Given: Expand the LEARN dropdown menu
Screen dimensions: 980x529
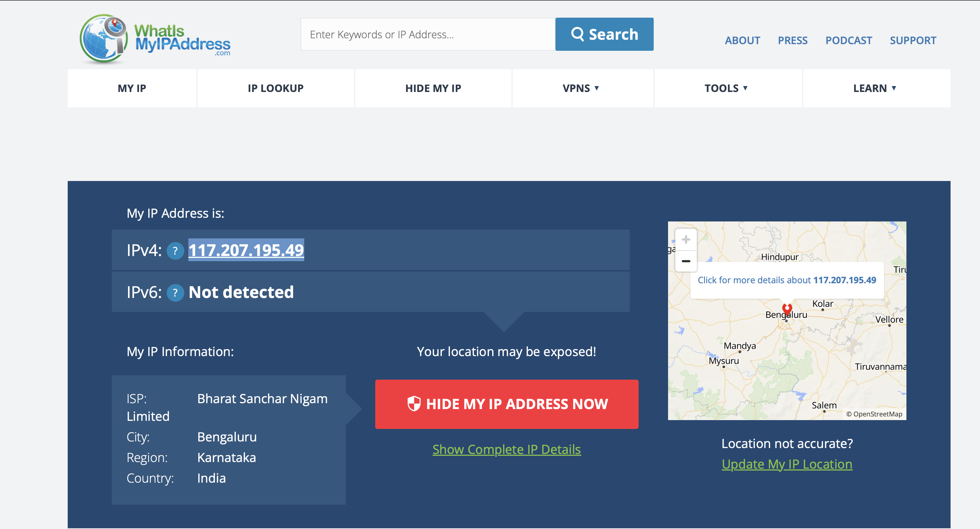Looking at the screenshot, I should point(876,88).
